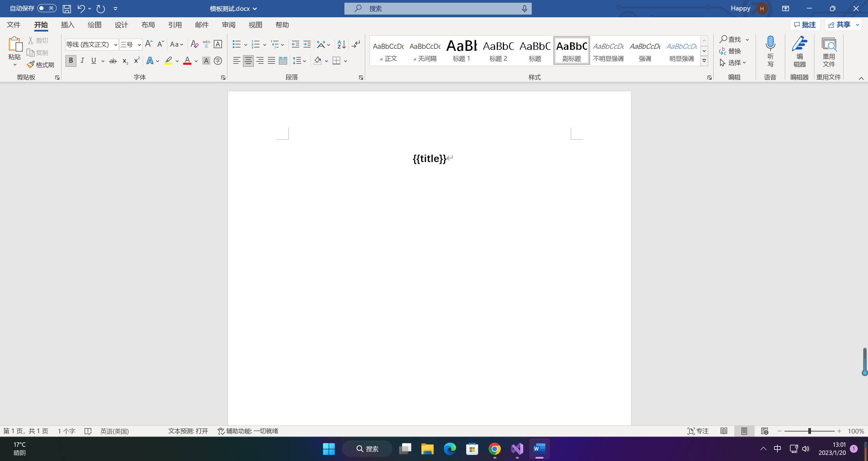Viewport: 868px width, 461px height.
Task: Open the Select (选择) dropdown
Action: click(x=733, y=62)
